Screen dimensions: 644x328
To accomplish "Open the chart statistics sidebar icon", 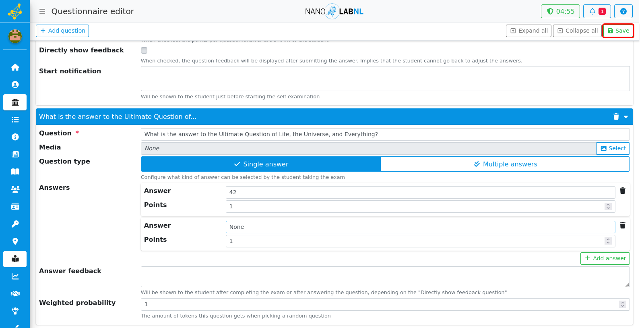I will pos(15,276).
